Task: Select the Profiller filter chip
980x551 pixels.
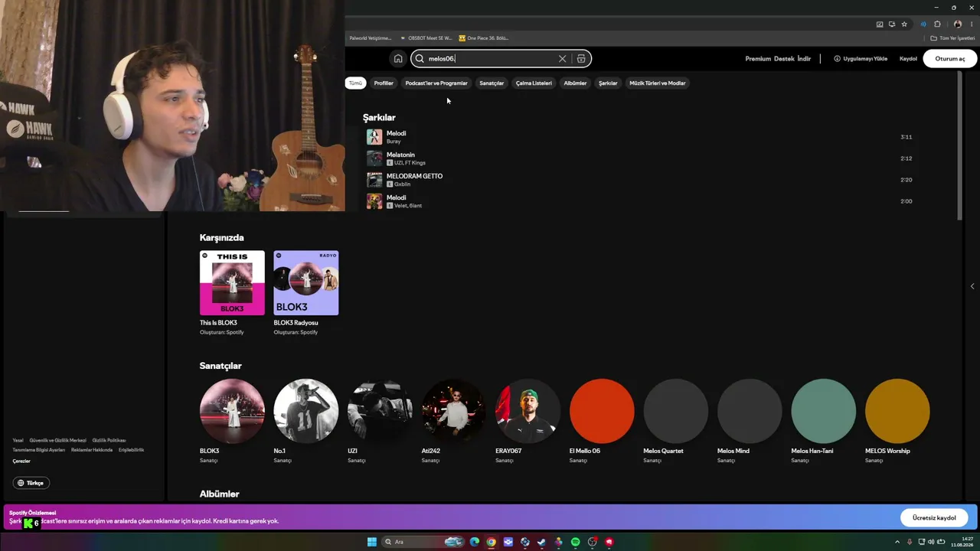Action: coord(384,83)
